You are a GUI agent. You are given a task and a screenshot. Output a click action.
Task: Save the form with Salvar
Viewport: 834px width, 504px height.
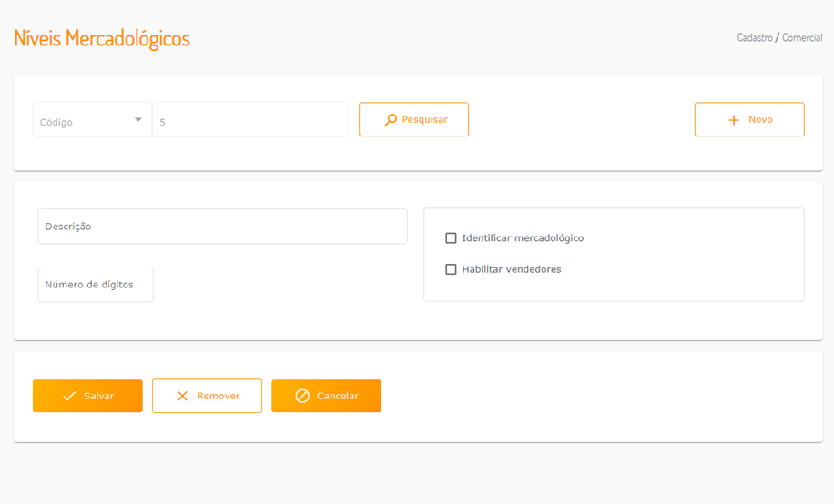coord(87,397)
